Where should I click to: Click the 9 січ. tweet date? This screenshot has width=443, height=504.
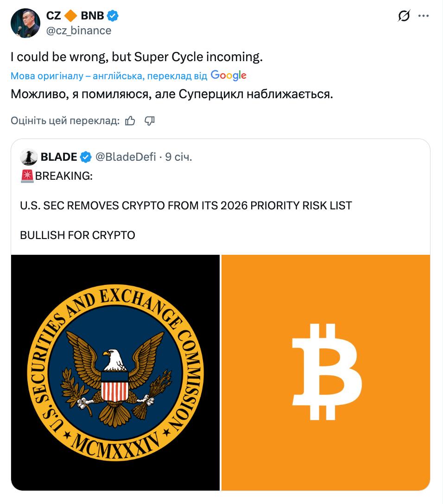[179, 157]
